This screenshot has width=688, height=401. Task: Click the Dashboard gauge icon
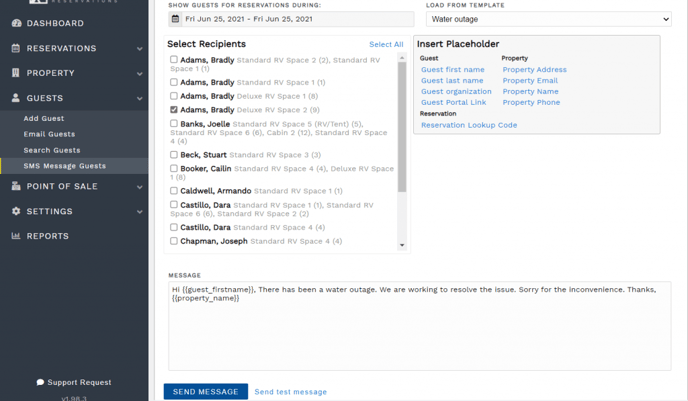(x=16, y=23)
